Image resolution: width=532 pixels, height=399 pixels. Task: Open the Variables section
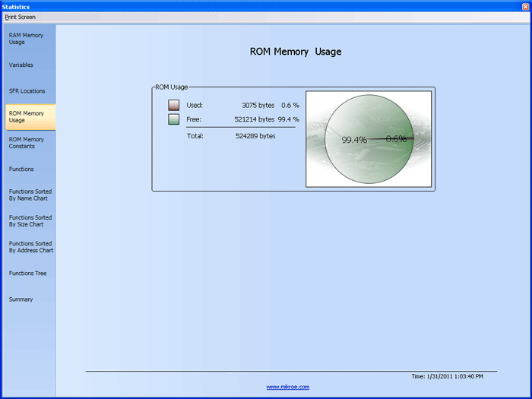[30, 65]
